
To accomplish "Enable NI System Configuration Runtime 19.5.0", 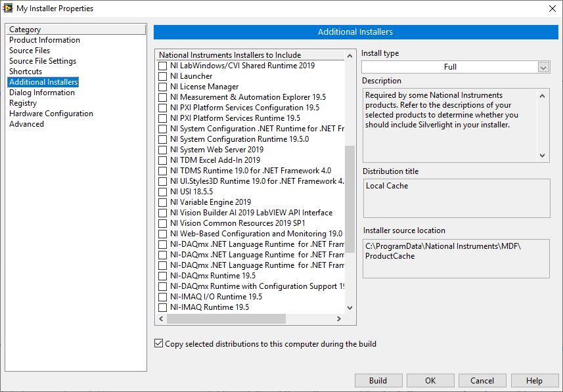I will pos(163,139).
